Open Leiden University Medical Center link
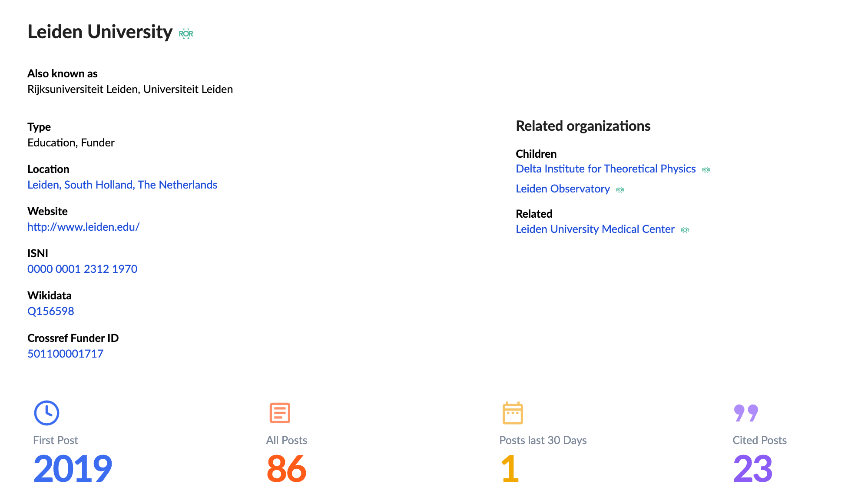The height and width of the screenshot is (504, 848). tap(595, 229)
